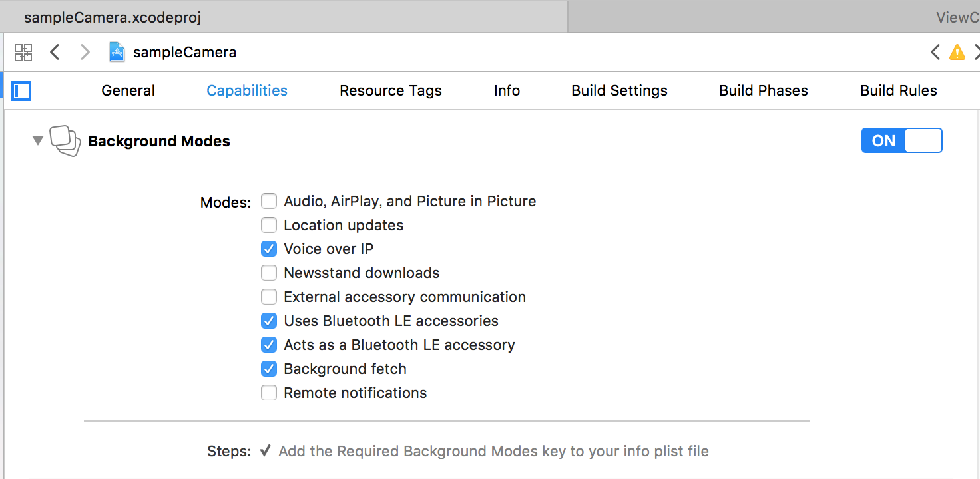
Task: Click the Steps: label
Action: click(229, 452)
